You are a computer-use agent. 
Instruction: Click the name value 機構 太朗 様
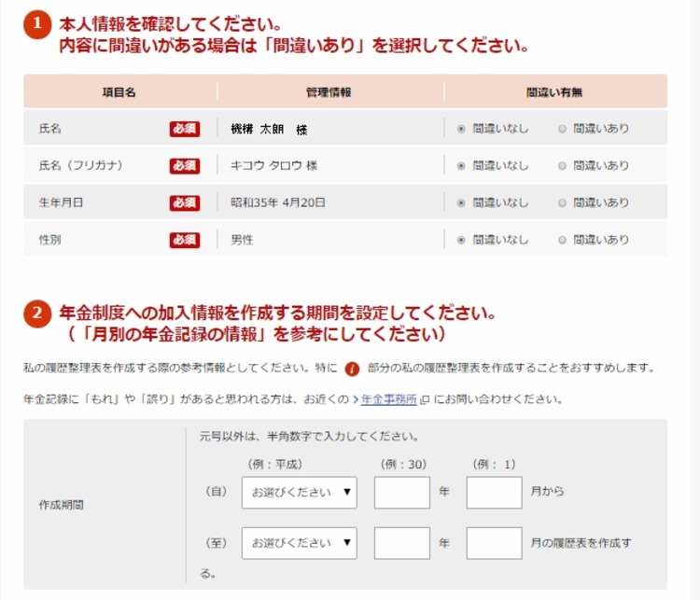pyautogui.click(x=269, y=130)
